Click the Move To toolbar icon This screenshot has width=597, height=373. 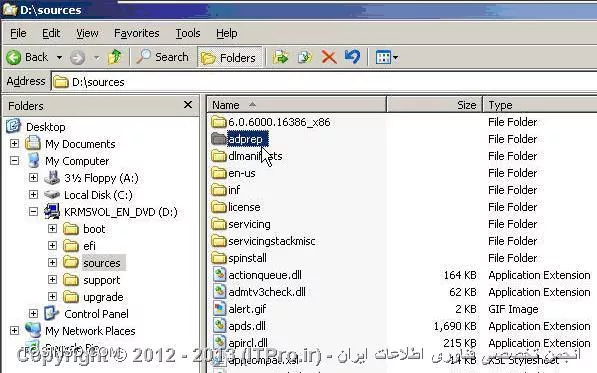pyautogui.click(x=281, y=57)
